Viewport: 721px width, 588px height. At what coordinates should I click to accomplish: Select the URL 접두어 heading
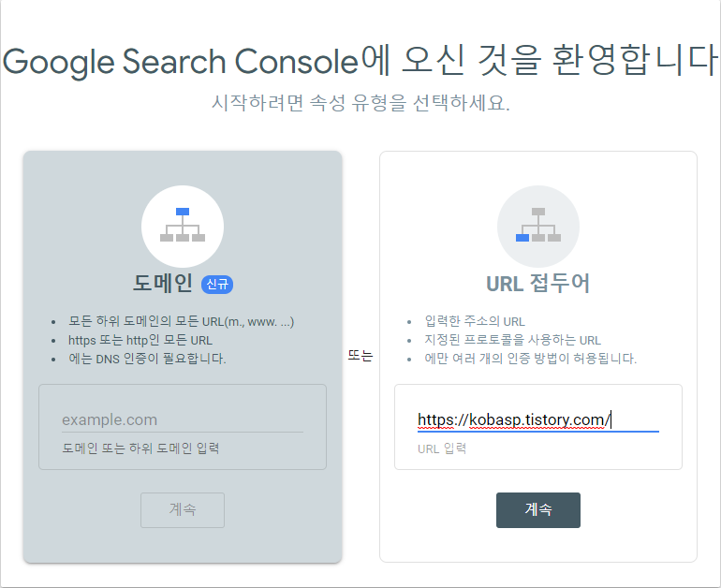(538, 283)
